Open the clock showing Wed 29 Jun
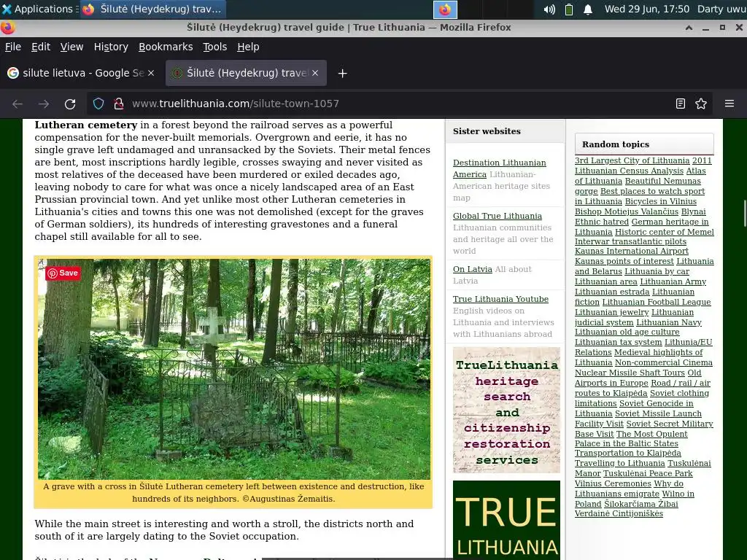The height and width of the screenshot is (560, 747). pyautogui.click(x=646, y=9)
